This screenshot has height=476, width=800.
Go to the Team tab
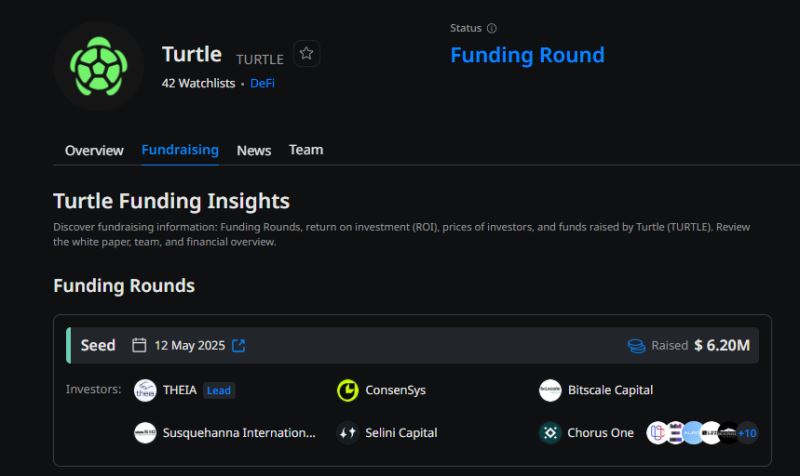coord(306,150)
